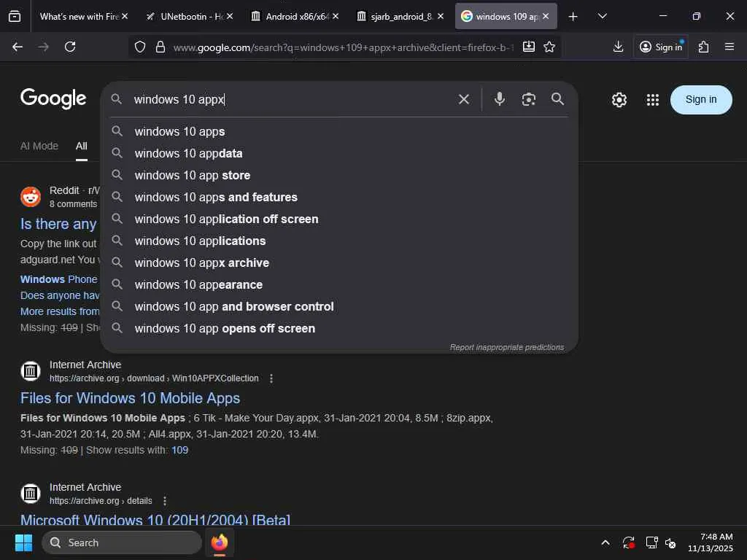747x560 pixels.
Task: Open taskbar clock showing 7:48 AM
Action: [x=711, y=542]
